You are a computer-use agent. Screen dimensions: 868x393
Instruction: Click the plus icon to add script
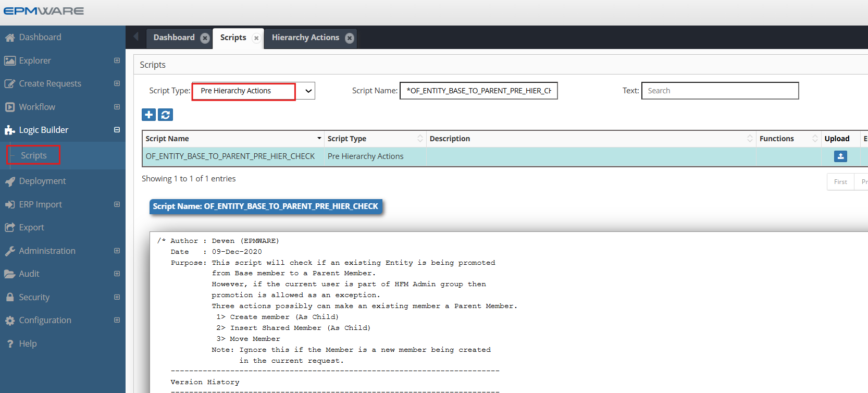pyautogui.click(x=148, y=115)
